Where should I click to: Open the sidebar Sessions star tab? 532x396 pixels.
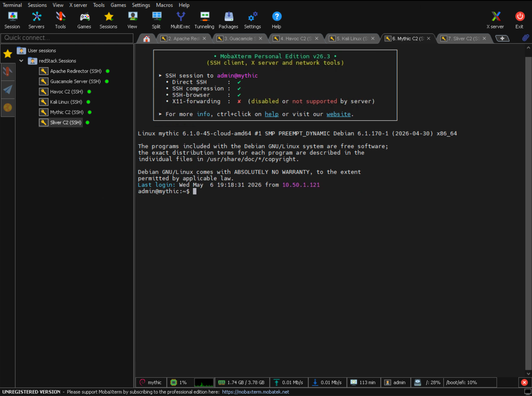[x=8, y=53]
